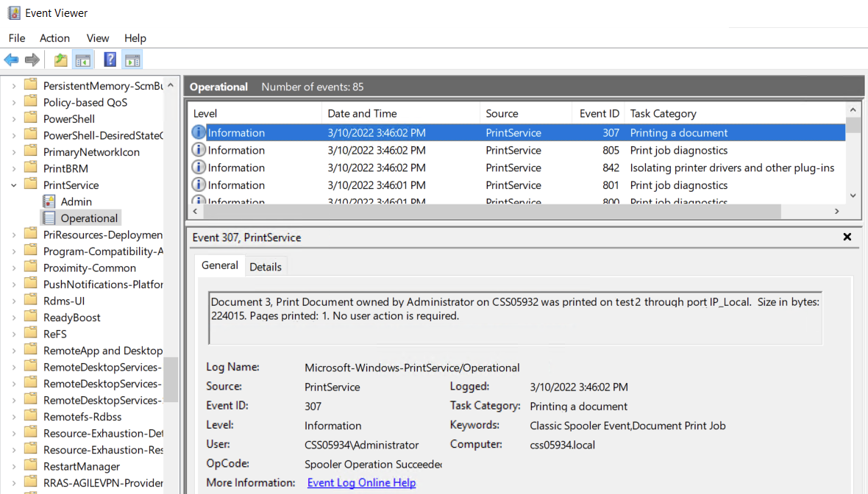
Task: Click the Forward arrow toolbar icon
Action: click(32, 60)
